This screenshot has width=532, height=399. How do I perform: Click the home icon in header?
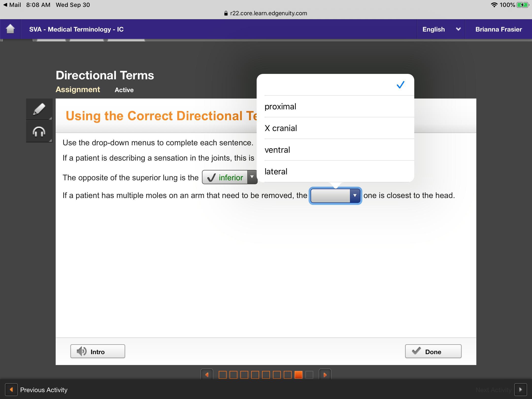(x=10, y=29)
